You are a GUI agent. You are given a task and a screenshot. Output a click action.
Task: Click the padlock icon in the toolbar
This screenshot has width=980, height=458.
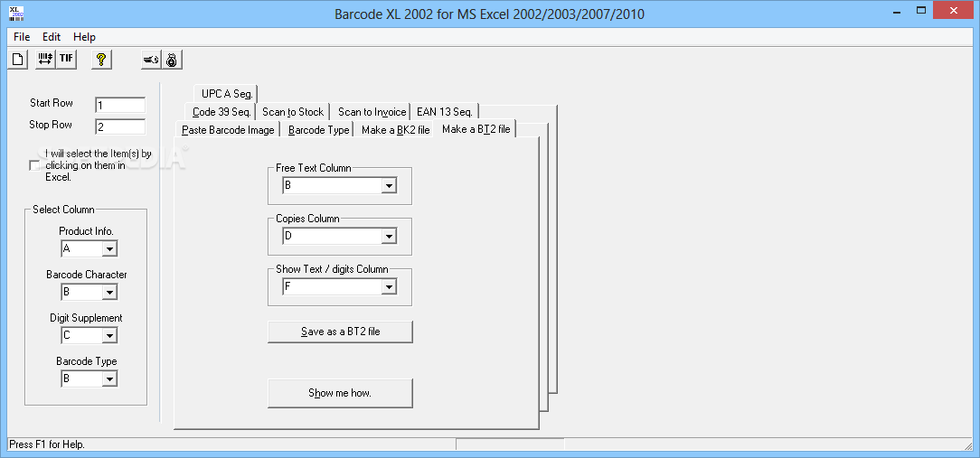pyautogui.click(x=172, y=60)
